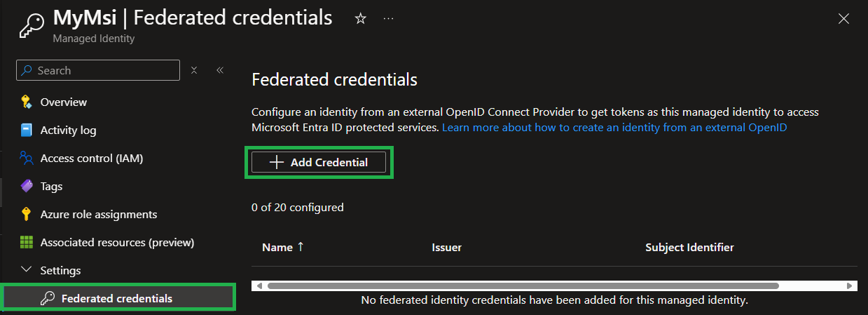Click the plus icon on Add Credential
This screenshot has height=315, width=868.
pos(277,162)
